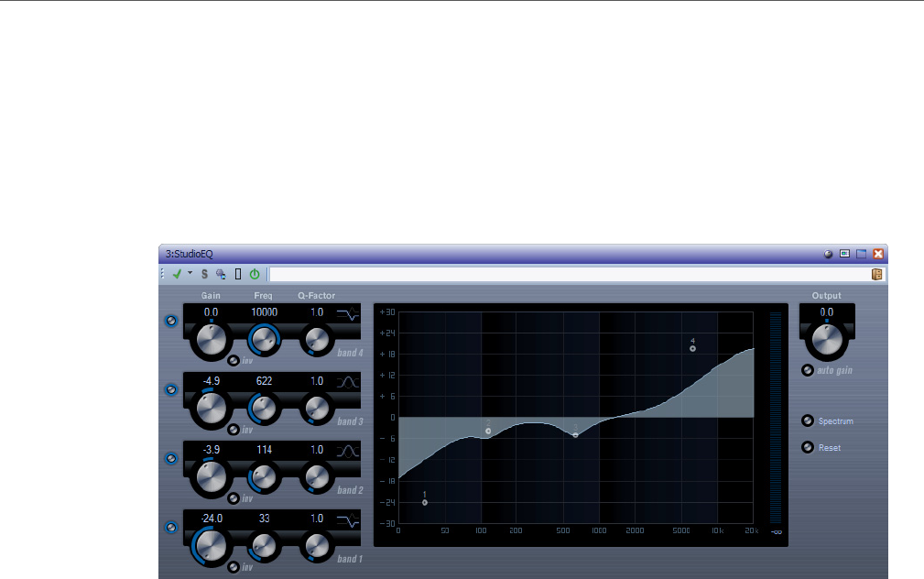Click the toolbar drag handle dots
The width and height of the screenshot is (924, 579).
point(162,274)
